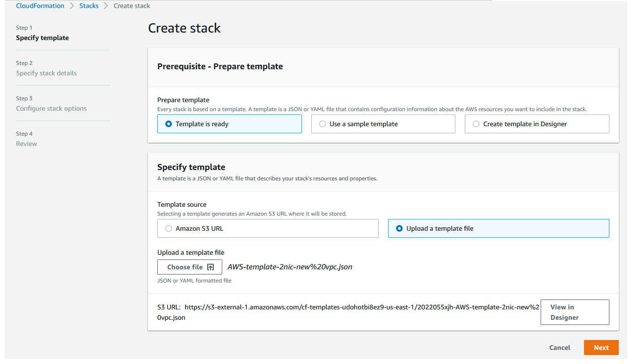Pick Amazon S3 URL as template source

(267, 228)
